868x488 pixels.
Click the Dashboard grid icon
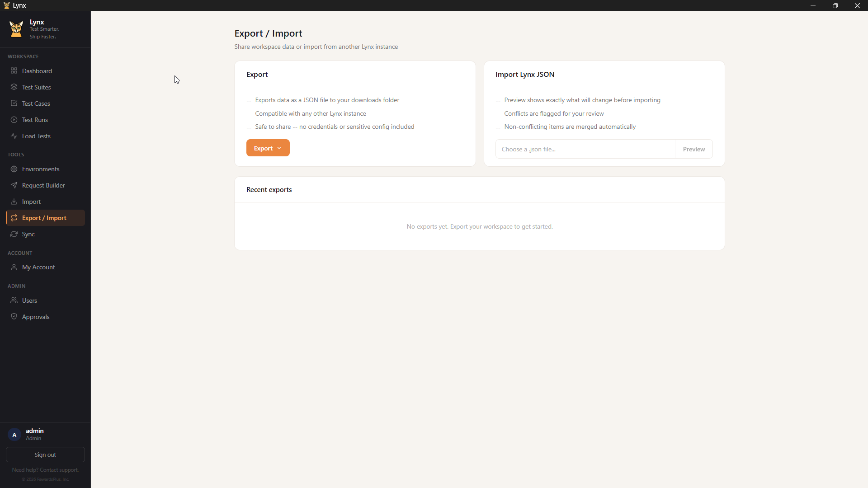click(14, 71)
